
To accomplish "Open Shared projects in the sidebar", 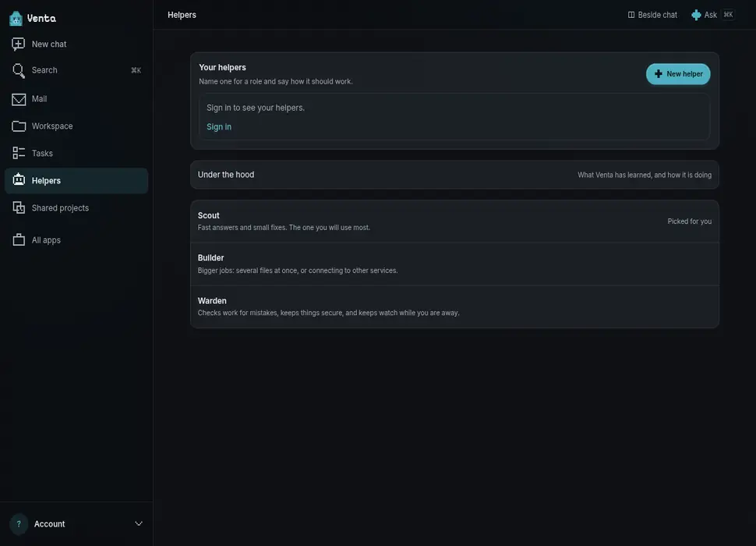I will point(76,208).
